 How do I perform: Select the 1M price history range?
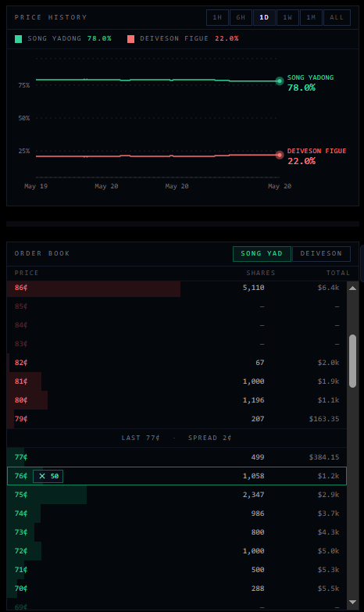(x=311, y=17)
